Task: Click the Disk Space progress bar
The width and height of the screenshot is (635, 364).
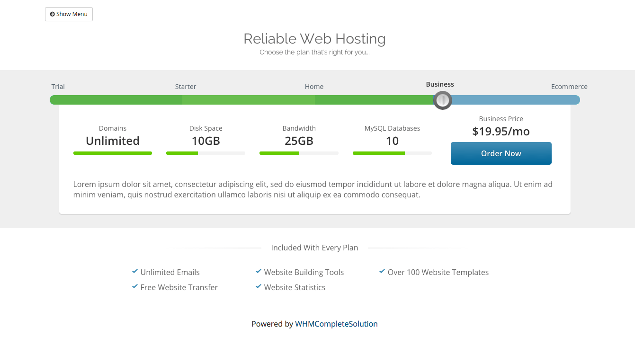Action: click(206, 153)
